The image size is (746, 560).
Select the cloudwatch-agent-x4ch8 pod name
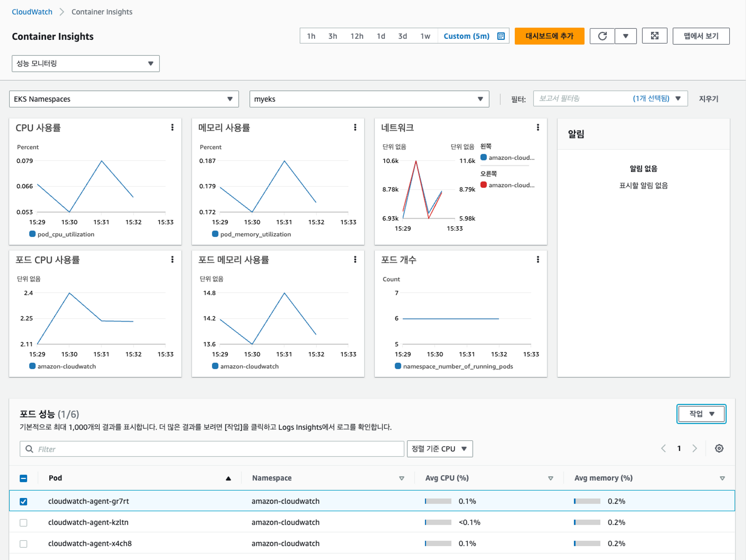coord(90,544)
